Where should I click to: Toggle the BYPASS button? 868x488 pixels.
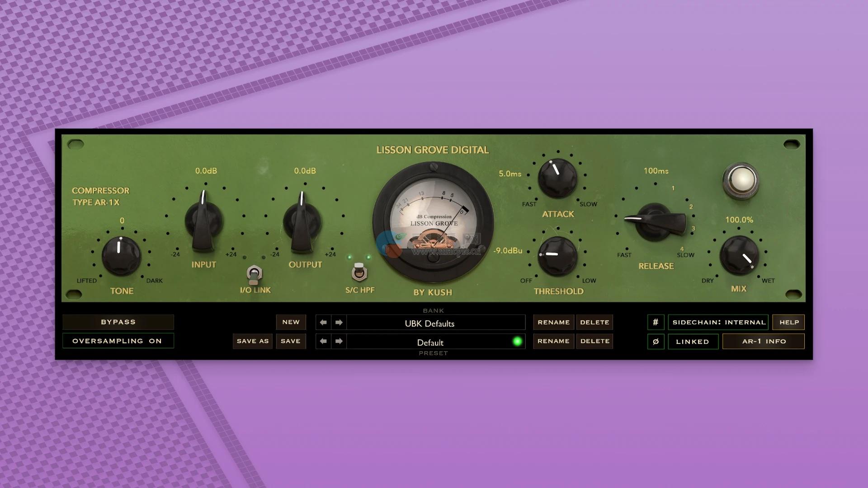[x=118, y=322]
